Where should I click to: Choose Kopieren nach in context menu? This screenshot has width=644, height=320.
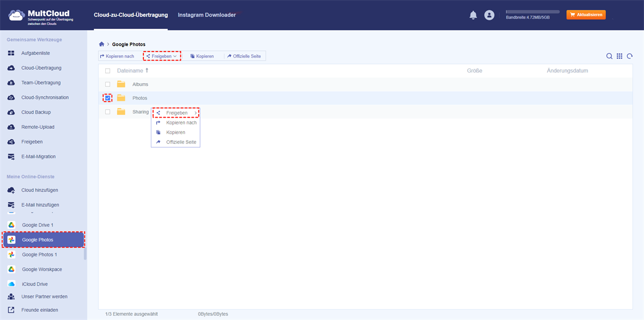176,123
